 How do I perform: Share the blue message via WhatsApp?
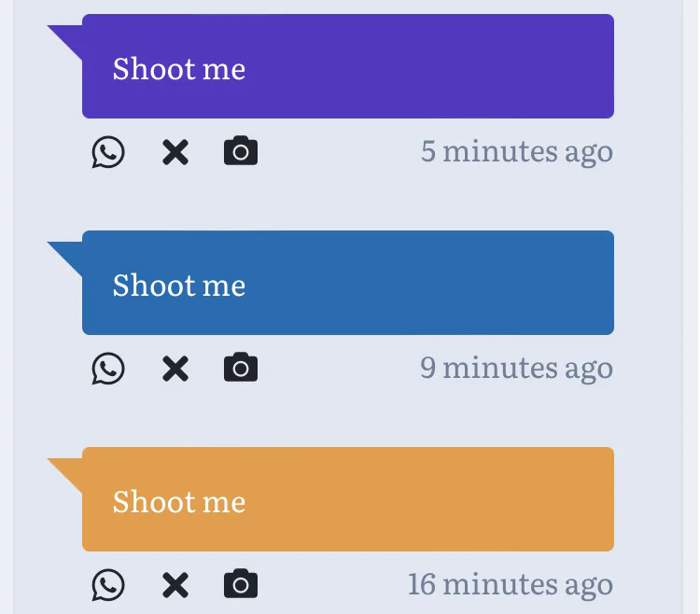coord(108,368)
